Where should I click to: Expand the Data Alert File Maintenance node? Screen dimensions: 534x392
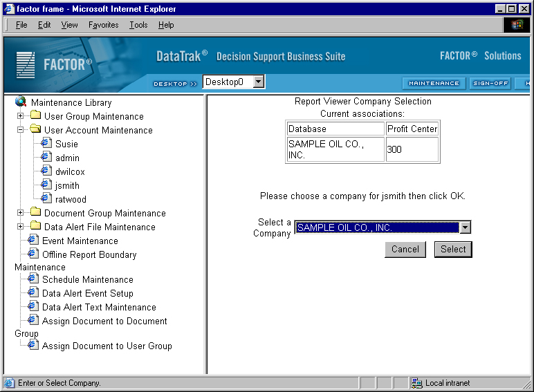click(x=21, y=227)
